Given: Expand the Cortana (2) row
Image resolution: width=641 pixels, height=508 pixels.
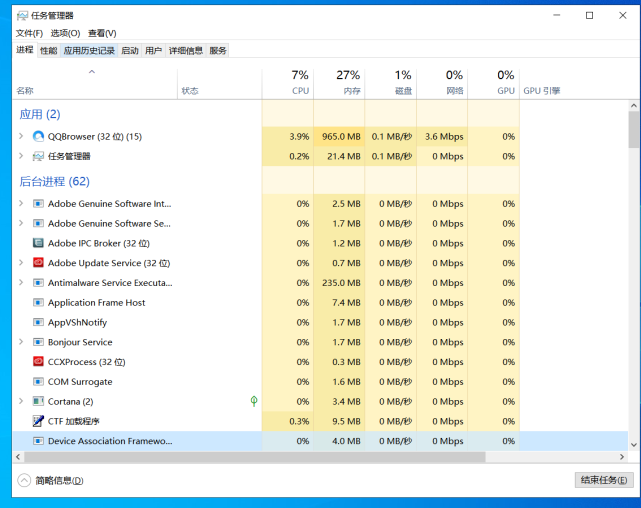Looking at the screenshot, I should (x=21, y=401).
